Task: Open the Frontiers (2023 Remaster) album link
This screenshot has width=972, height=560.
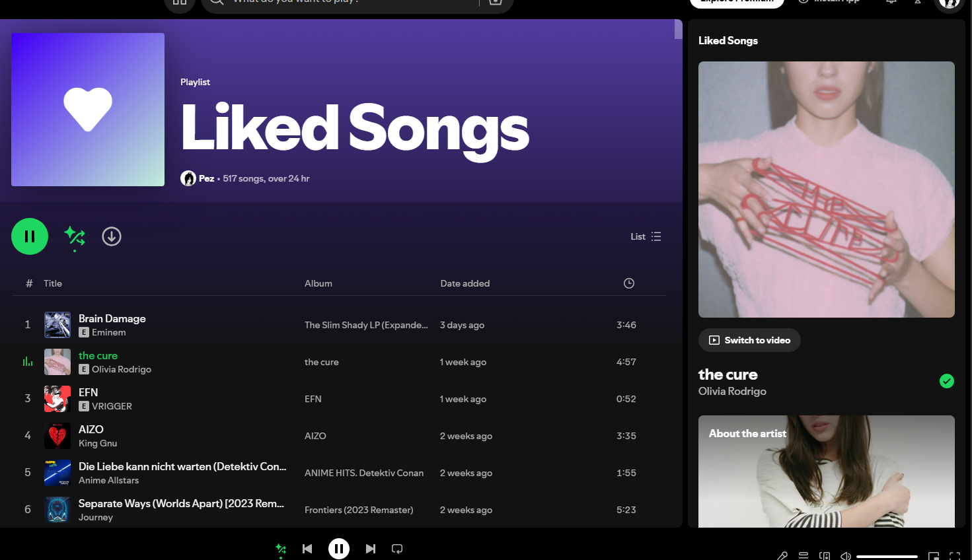Action: [359, 510]
